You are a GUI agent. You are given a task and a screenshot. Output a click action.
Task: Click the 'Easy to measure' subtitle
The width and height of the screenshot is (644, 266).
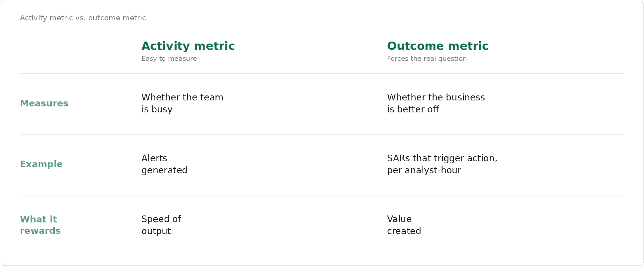(x=169, y=59)
